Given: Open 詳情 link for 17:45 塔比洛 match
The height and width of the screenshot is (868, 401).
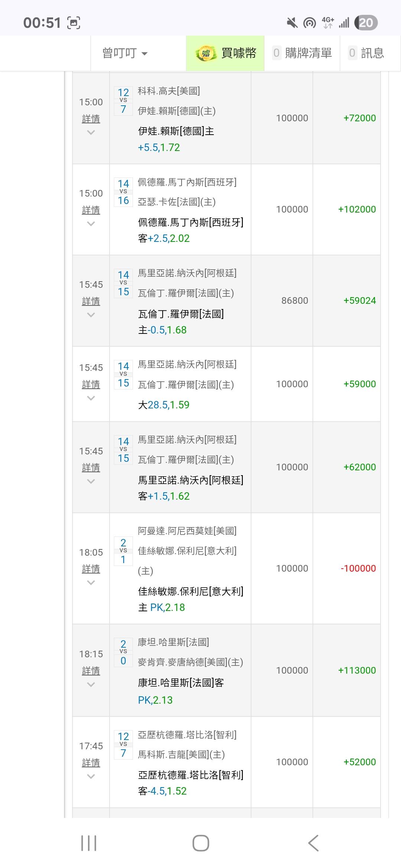Looking at the screenshot, I should click(91, 763).
